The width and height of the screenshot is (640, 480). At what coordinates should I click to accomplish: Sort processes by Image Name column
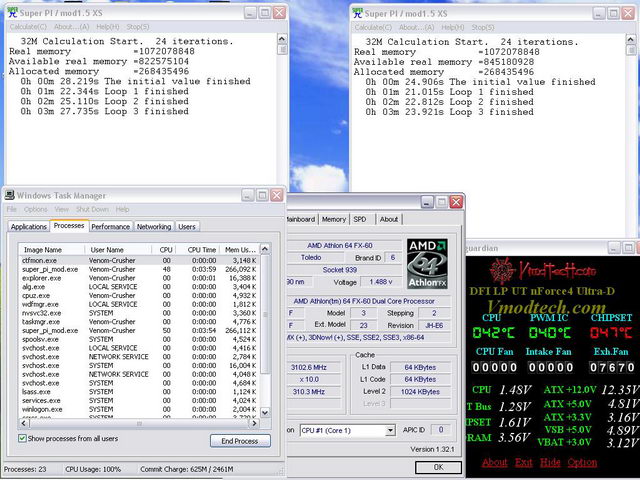coord(52,249)
